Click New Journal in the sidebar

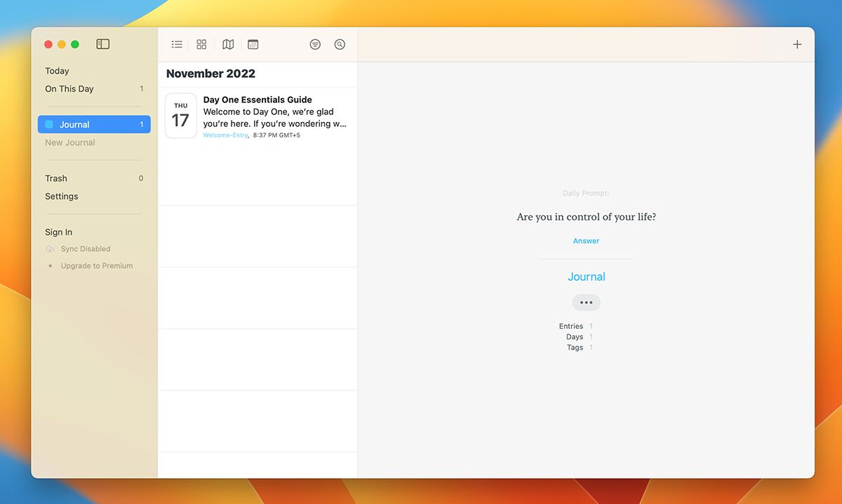tap(70, 142)
